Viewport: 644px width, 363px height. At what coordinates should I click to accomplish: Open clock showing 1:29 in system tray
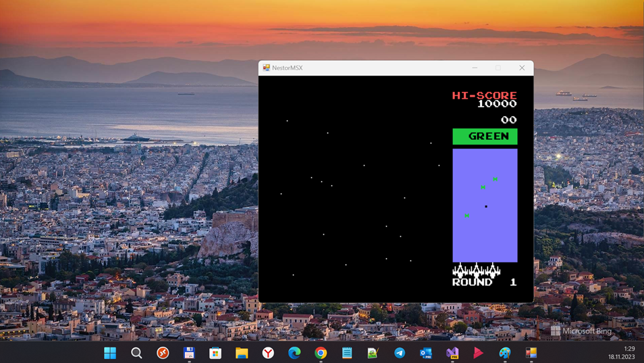click(622, 353)
